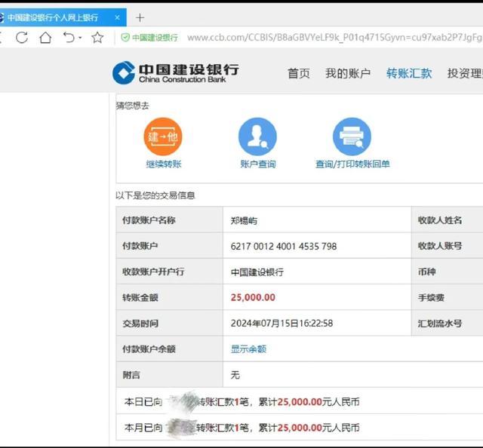The height and width of the screenshot is (448, 483).
Task: Click the orange 继续转账 transfer icon
Action: [163, 137]
